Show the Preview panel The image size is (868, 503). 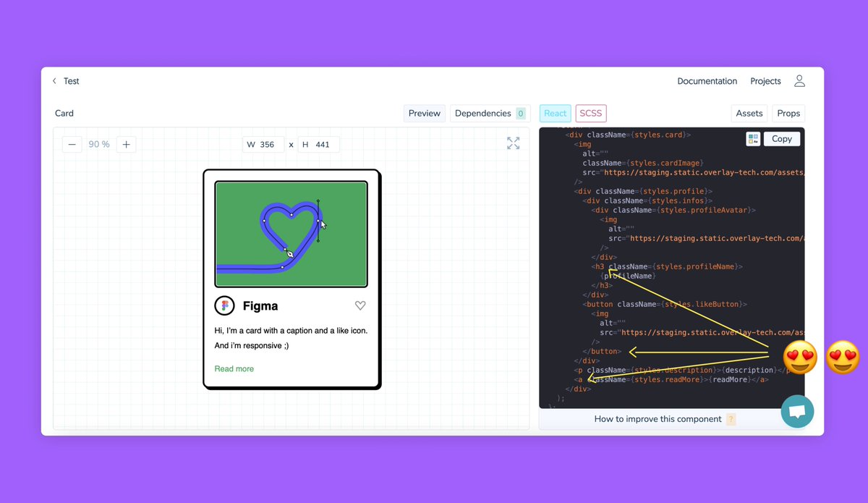(x=424, y=113)
